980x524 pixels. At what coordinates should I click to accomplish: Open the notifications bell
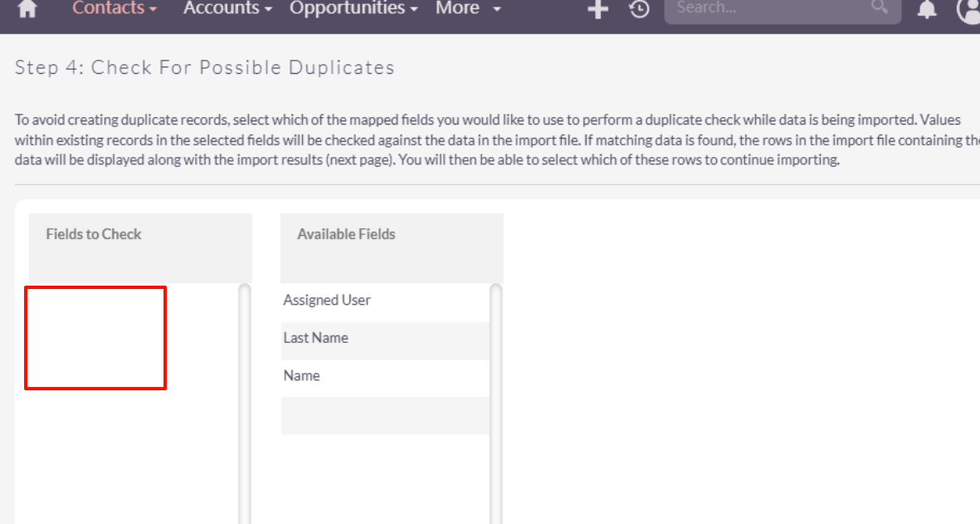click(927, 9)
